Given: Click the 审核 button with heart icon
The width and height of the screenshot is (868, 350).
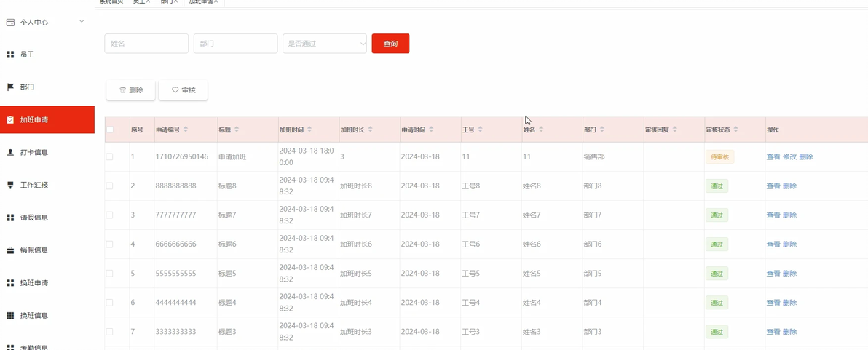Looking at the screenshot, I should [x=183, y=90].
